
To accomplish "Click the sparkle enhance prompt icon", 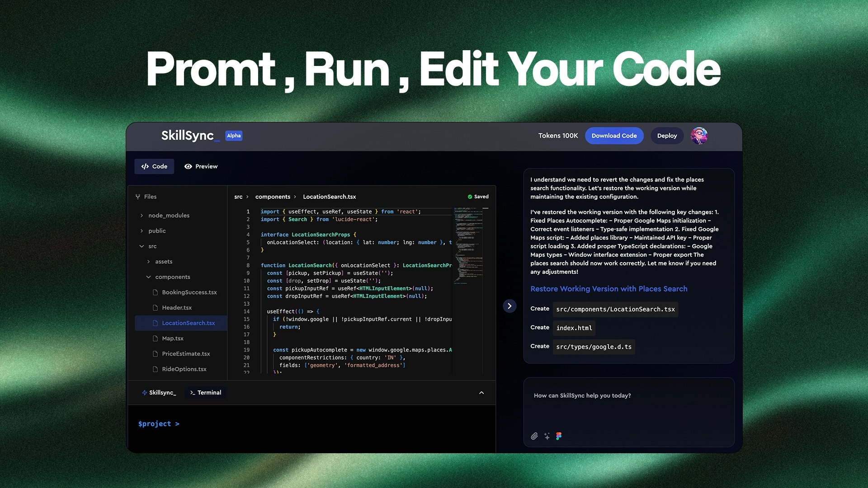I will (x=547, y=436).
